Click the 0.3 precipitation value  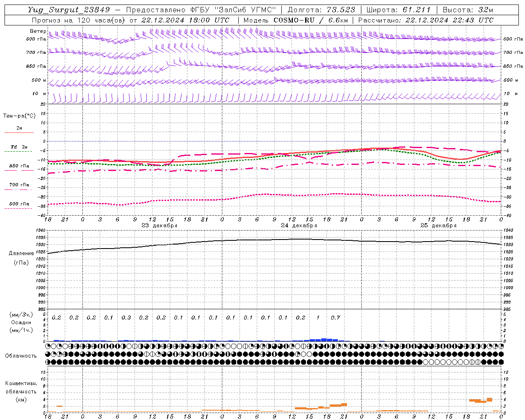126,317
